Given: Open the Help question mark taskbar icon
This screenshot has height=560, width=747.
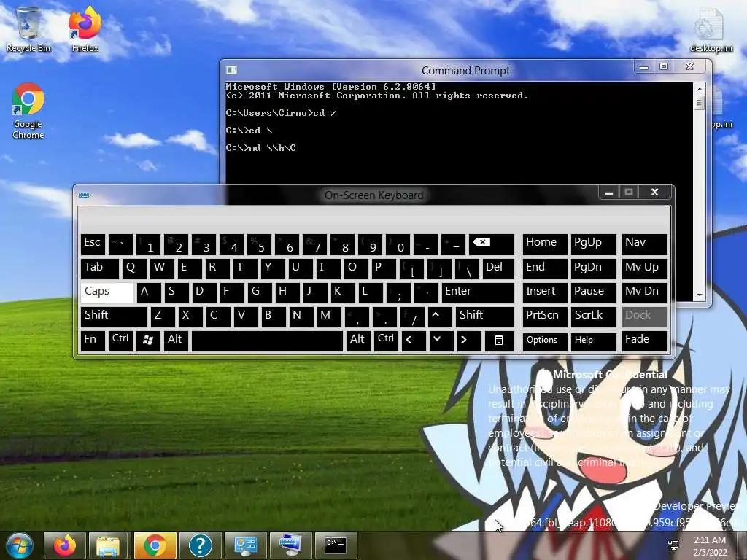Looking at the screenshot, I should click(x=200, y=545).
